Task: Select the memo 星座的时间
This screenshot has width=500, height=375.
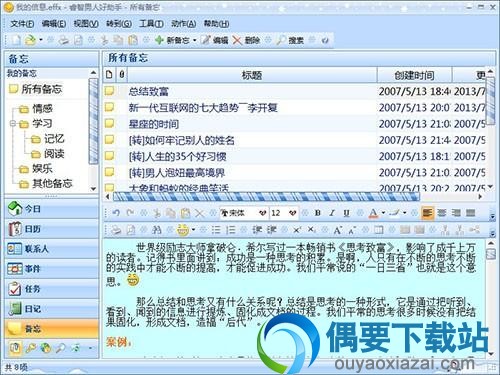Action: tap(154, 124)
